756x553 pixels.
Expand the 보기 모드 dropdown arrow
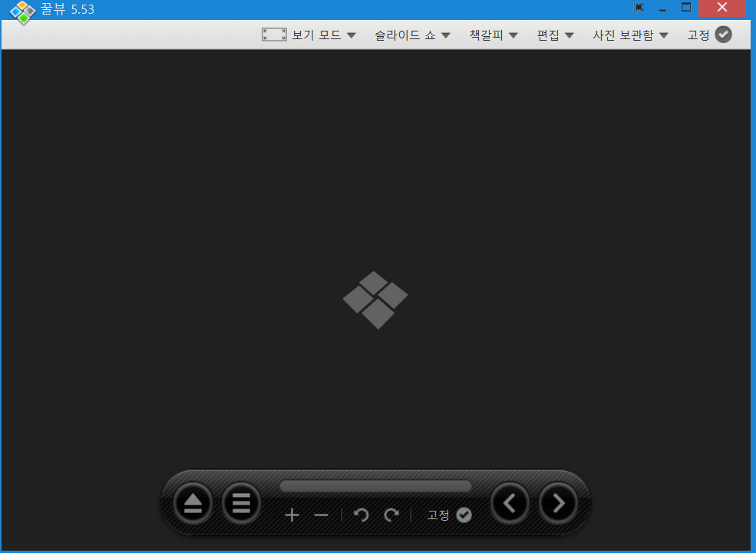(x=352, y=35)
